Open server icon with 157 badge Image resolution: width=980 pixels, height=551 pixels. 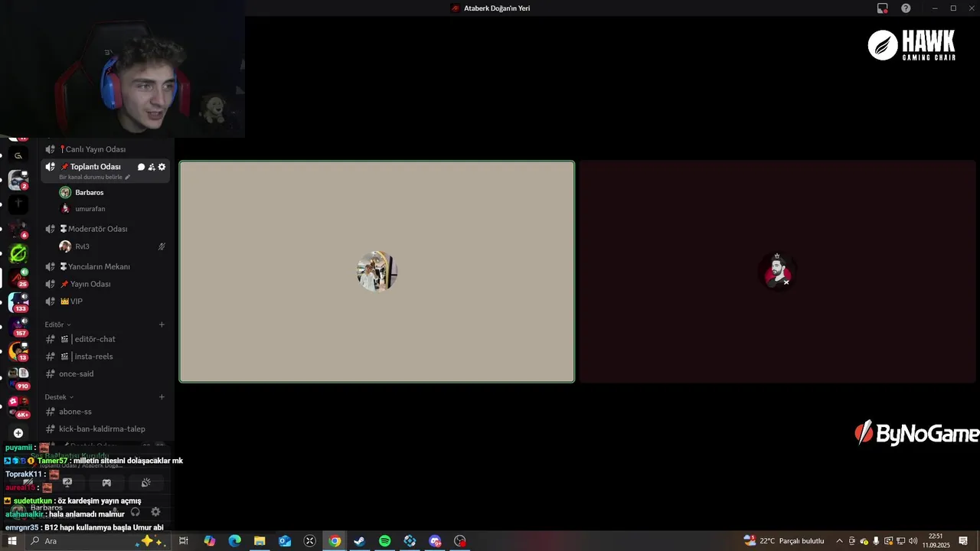(x=18, y=327)
